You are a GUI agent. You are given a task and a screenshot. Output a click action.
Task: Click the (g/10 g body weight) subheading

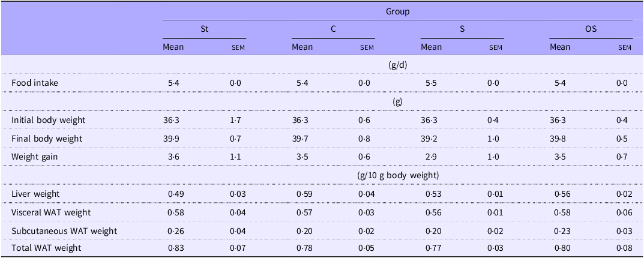tap(397, 175)
